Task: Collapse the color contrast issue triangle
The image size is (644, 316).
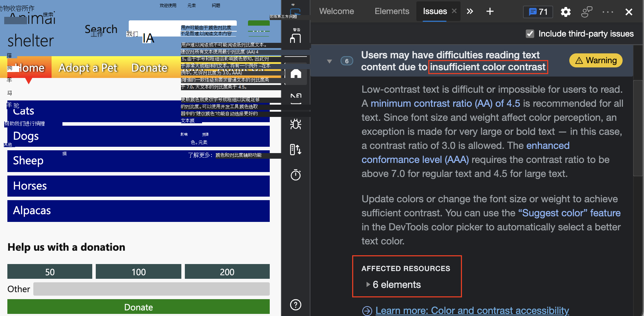Action: 329,61
